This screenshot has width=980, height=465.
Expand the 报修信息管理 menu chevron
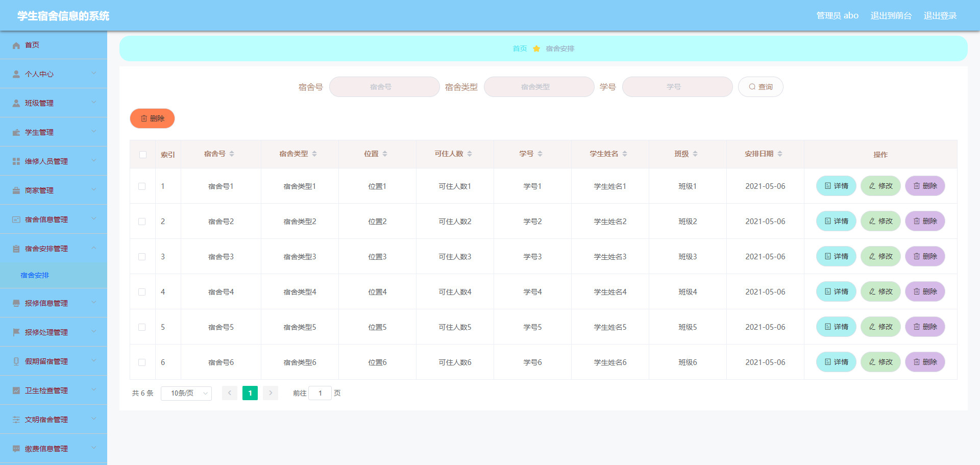pos(94,303)
